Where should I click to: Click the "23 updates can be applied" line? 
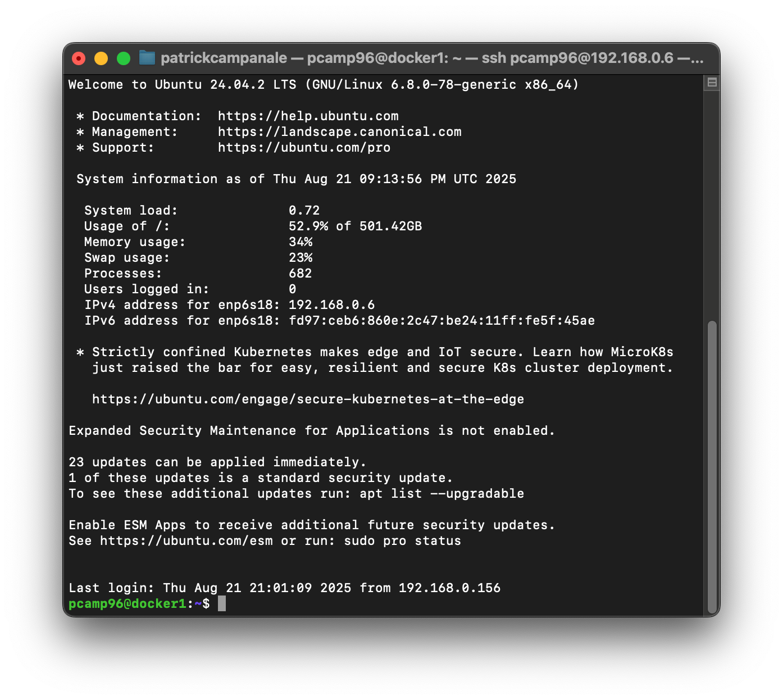coord(217,462)
